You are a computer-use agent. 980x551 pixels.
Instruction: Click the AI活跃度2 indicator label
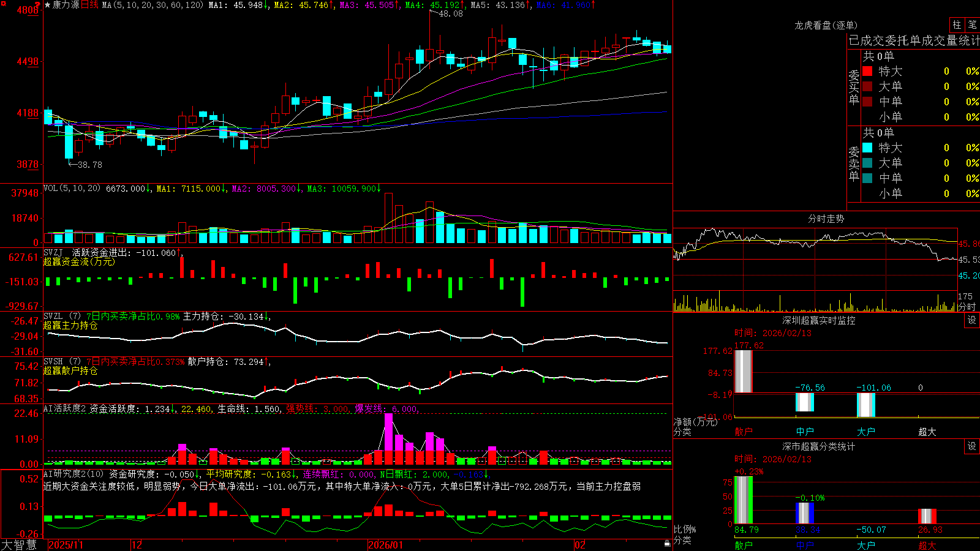tap(65, 409)
